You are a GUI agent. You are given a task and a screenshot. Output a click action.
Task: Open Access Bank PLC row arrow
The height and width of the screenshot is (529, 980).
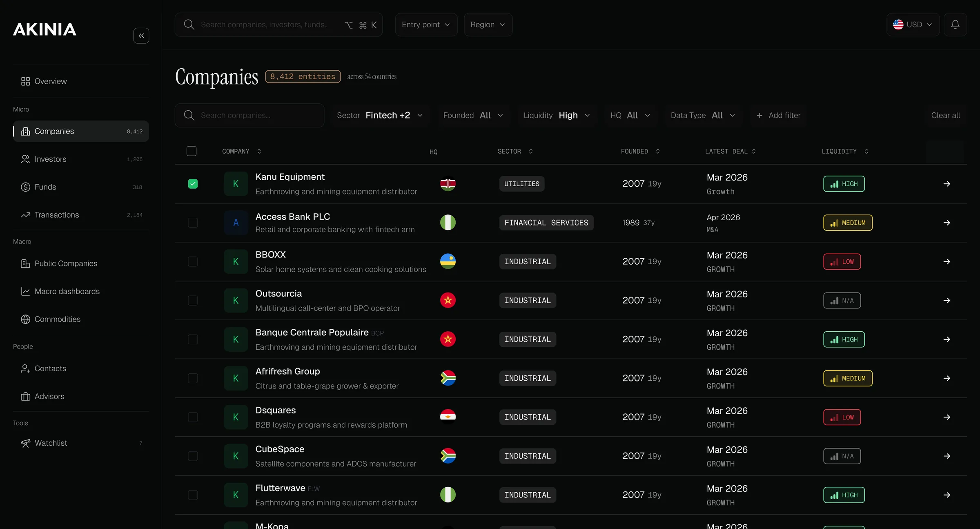pos(947,223)
